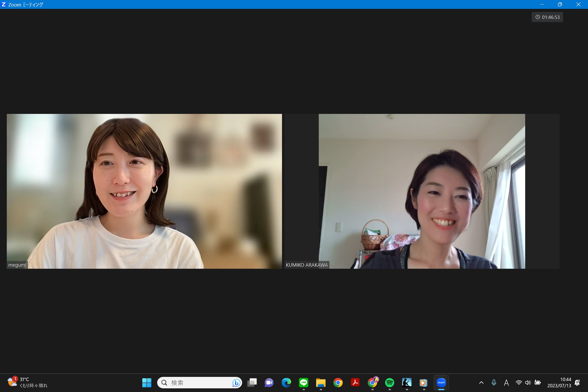Click the taskbar 検索 search box

coord(199,383)
